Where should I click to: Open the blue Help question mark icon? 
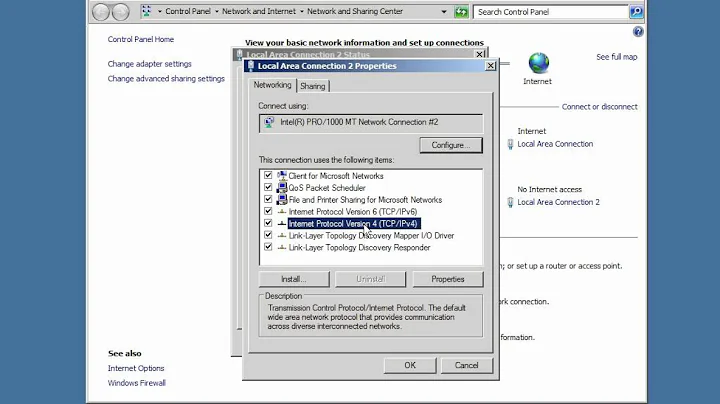(638, 32)
